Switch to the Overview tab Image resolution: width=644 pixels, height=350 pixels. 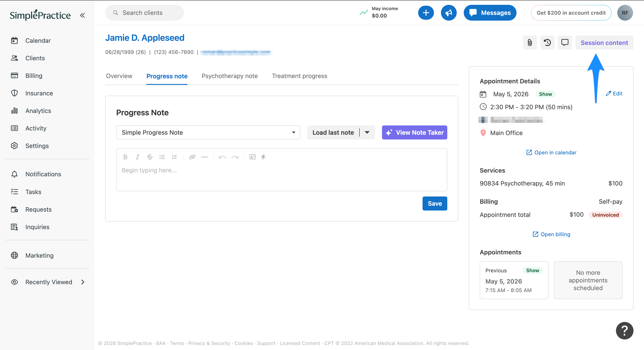pos(119,76)
